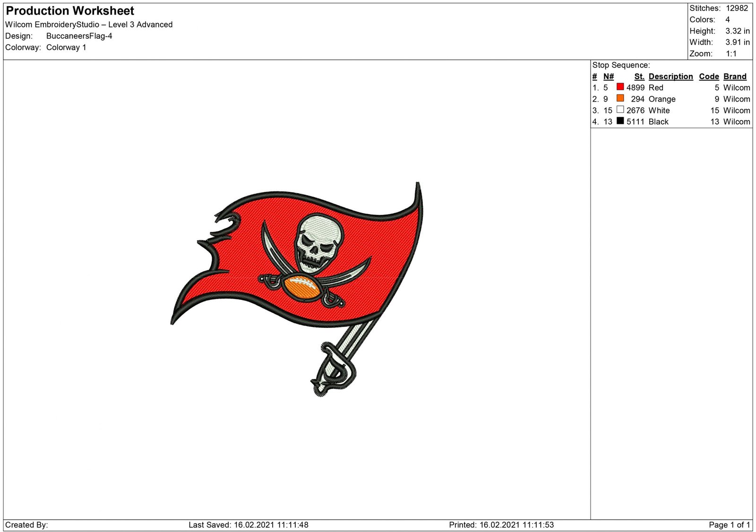Click the 'White' description text
756x532 pixels.
coord(659,110)
